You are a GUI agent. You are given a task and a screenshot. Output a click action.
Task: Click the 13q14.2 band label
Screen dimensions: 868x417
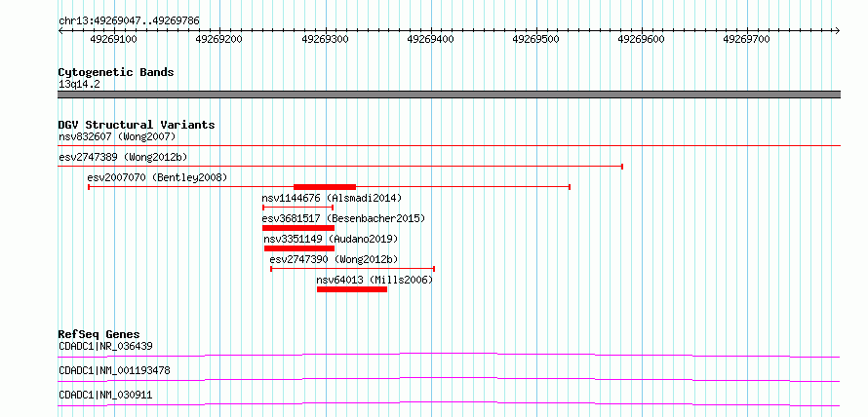[79, 85]
